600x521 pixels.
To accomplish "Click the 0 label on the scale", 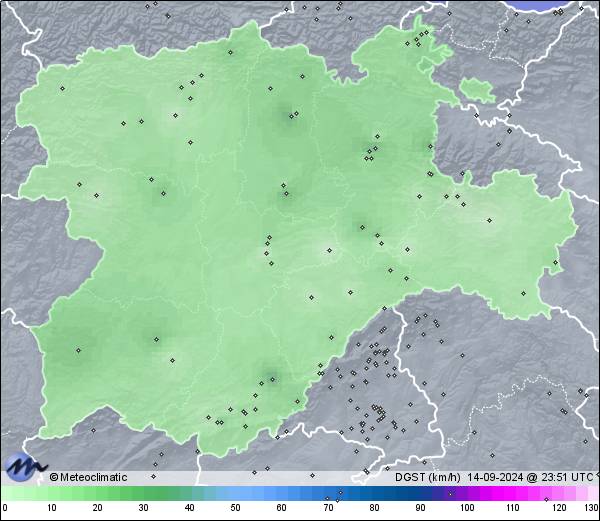I will point(5,508).
